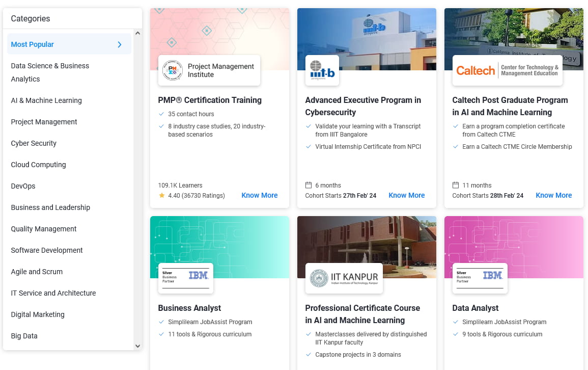Open the IBM badge on Business Analyst card
Screen dimensions: 588x370
coord(185,278)
